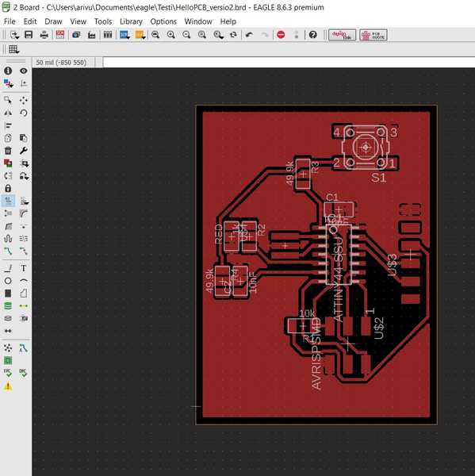Image resolution: width=475 pixels, height=476 pixels.
Task: Select the Rectangle tool
Action: (8, 294)
